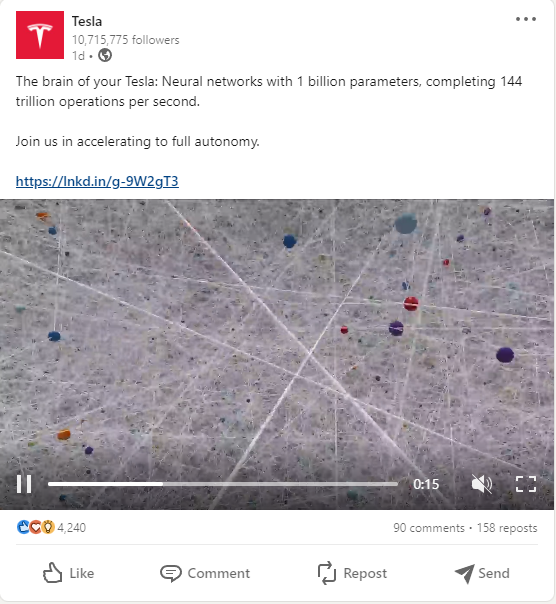This screenshot has height=604, width=556.
Task: Open the three-dot post options menu
Action: click(x=526, y=19)
